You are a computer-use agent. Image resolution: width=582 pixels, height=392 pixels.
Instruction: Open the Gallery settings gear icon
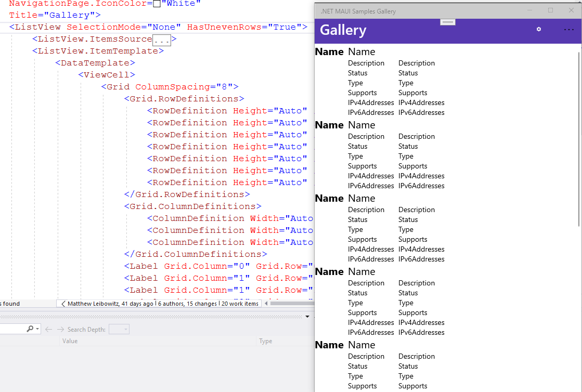coord(539,30)
